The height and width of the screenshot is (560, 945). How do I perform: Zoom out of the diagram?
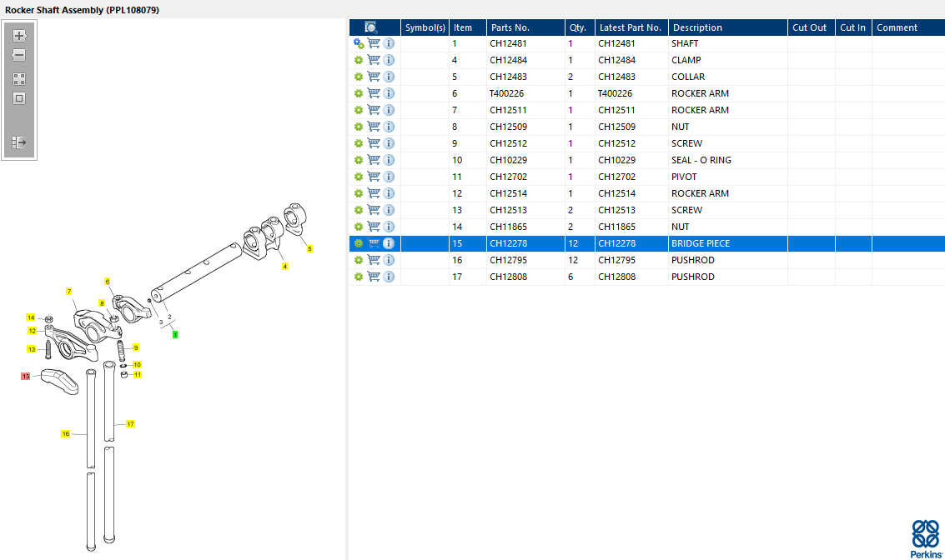point(19,55)
